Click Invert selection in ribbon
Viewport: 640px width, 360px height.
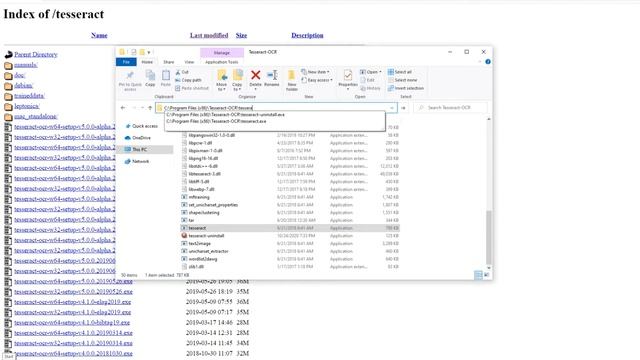406,88
